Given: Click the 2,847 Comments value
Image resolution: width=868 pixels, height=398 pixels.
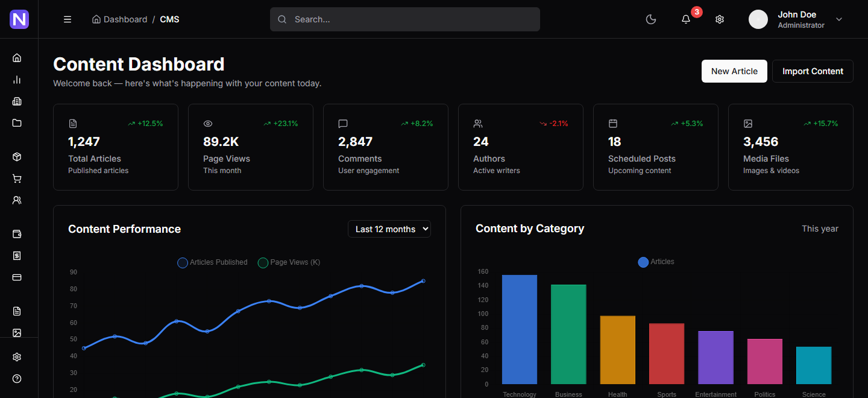Looking at the screenshot, I should coord(356,142).
